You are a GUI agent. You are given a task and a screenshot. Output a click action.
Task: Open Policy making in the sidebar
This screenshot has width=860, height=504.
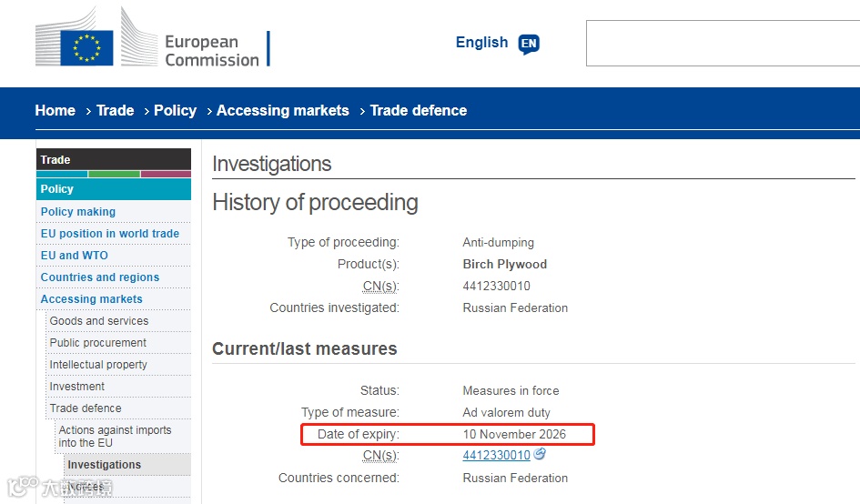pyautogui.click(x=78, y=212)
